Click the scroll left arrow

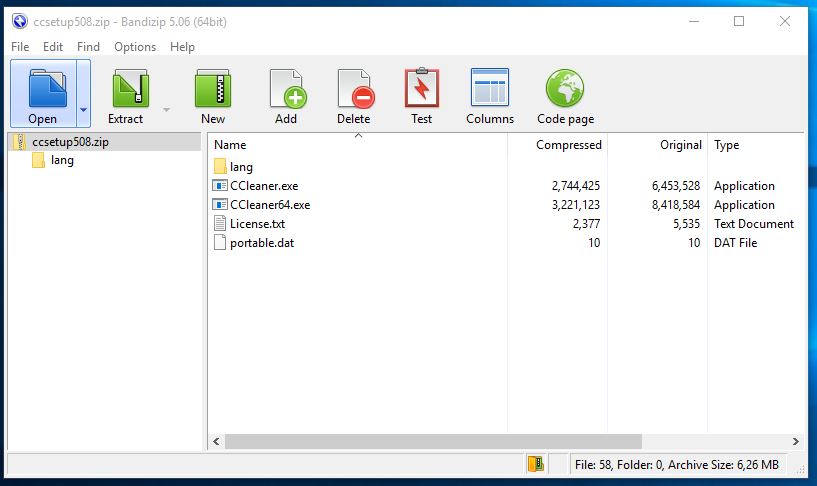pyautogui.click(x=216, y=441)
